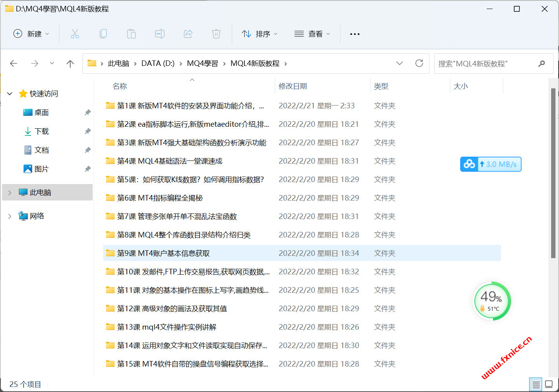Click the Rename icon in toolbar
The image size is (559, 392).
point(160,34)
